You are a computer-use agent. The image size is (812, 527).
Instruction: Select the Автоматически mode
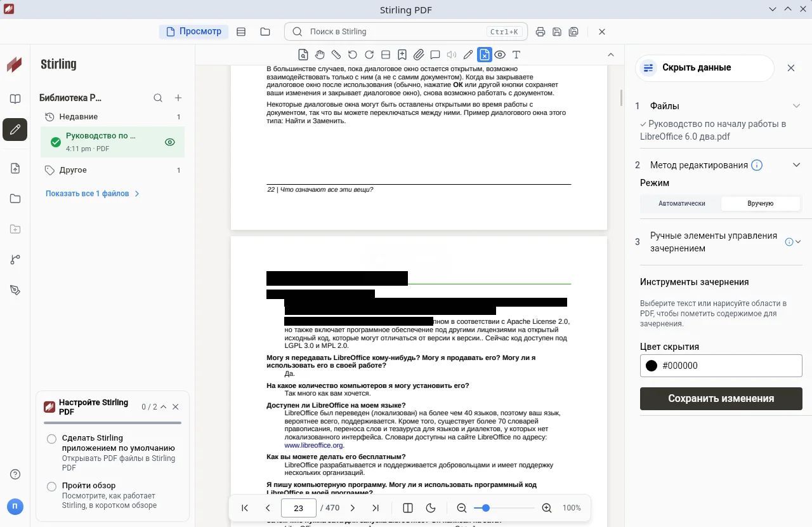682,204
